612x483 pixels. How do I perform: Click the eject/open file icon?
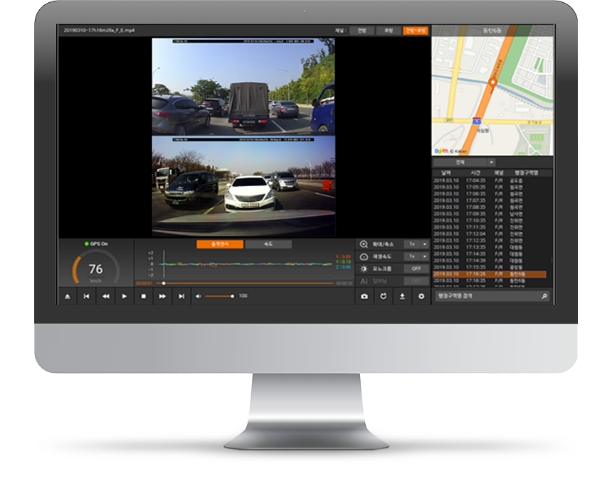point(68,297)
